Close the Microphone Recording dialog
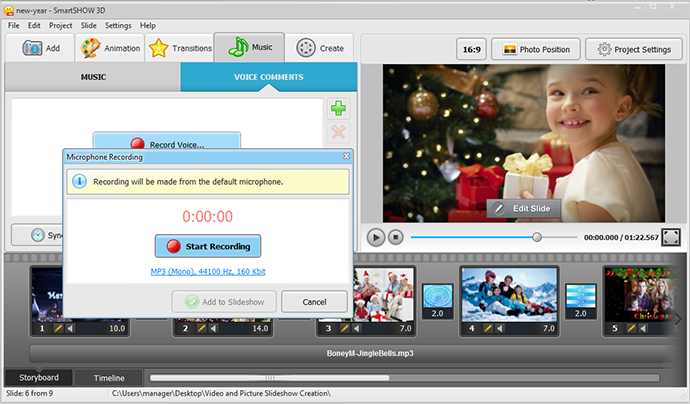 pos(346,156)
